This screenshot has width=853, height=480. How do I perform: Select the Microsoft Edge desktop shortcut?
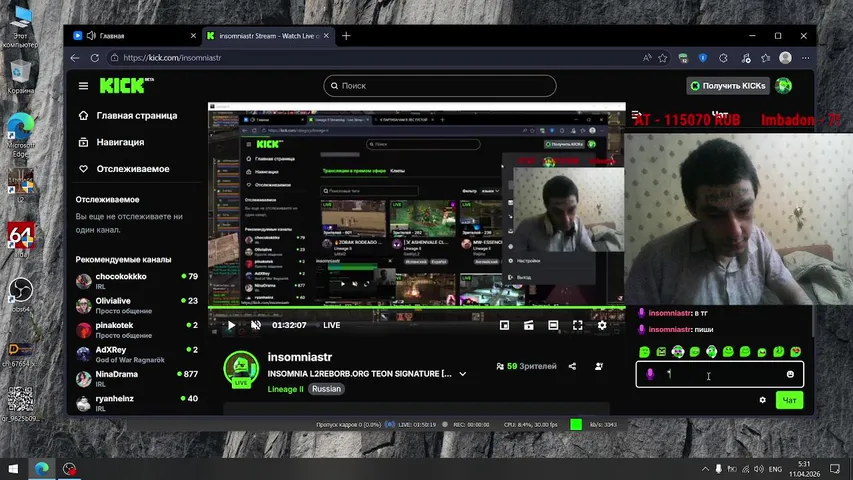pyautogui.click(x=21, y=135)
